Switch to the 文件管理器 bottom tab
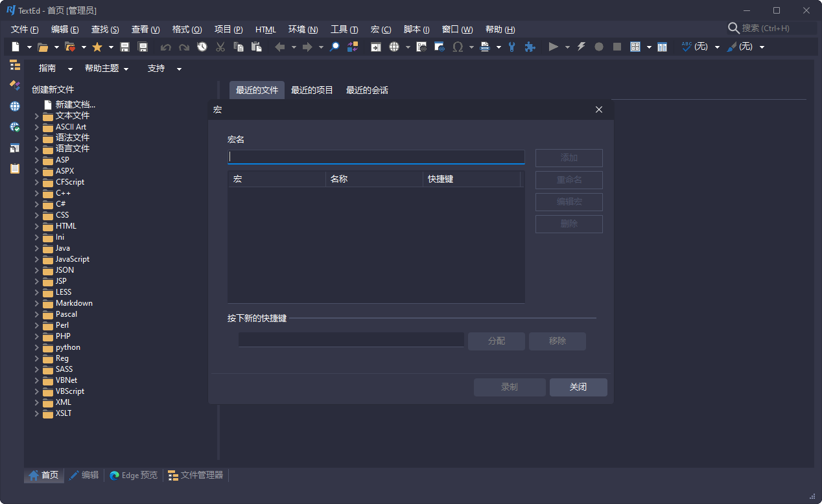822x504 pixels. 196,475
